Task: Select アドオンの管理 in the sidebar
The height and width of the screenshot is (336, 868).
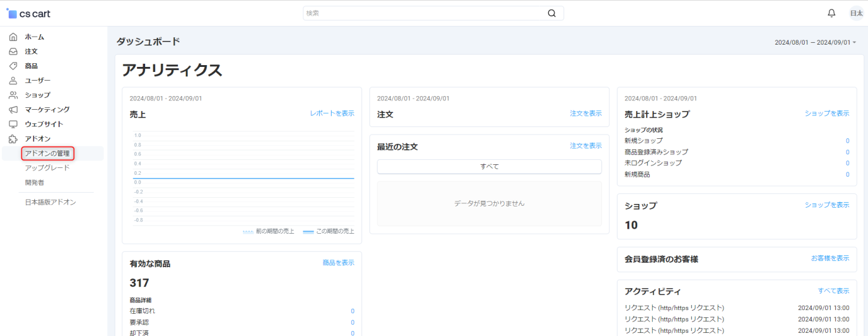Action: (x=47, y=153)
